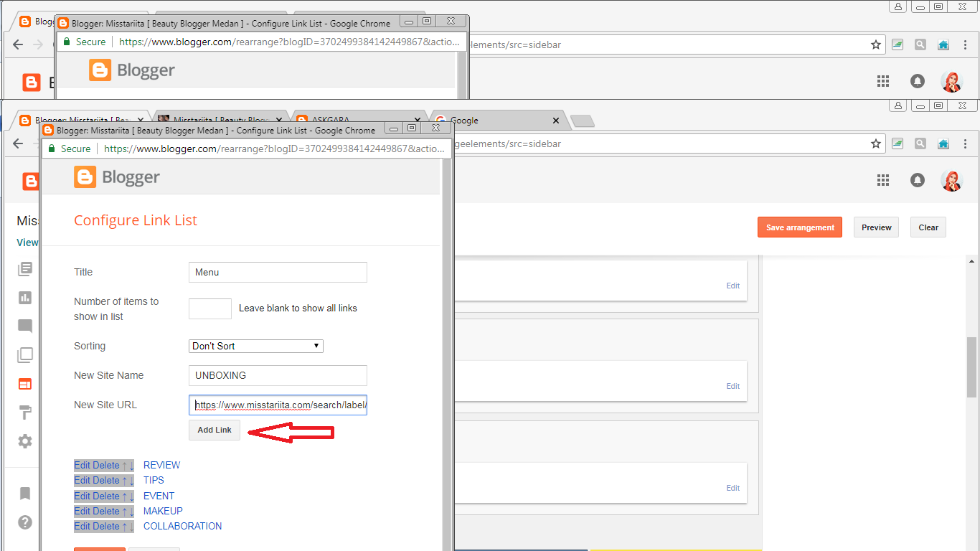Edit the EVENT link entry
980x551 pixels.
[83, 496]
